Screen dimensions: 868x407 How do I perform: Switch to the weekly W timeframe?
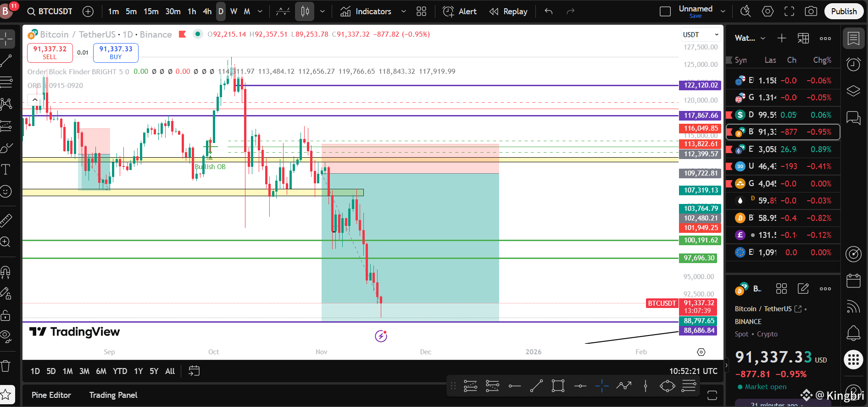(234, 11)
